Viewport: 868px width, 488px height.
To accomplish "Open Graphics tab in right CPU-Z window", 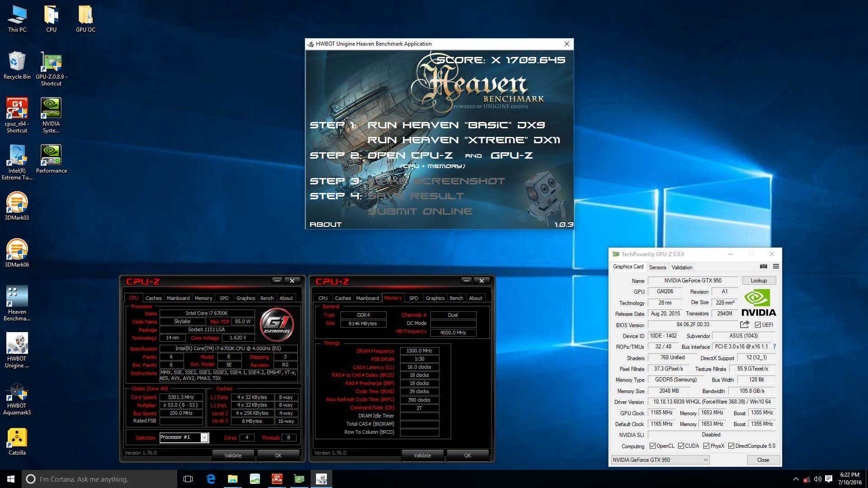I will (435, 298).
